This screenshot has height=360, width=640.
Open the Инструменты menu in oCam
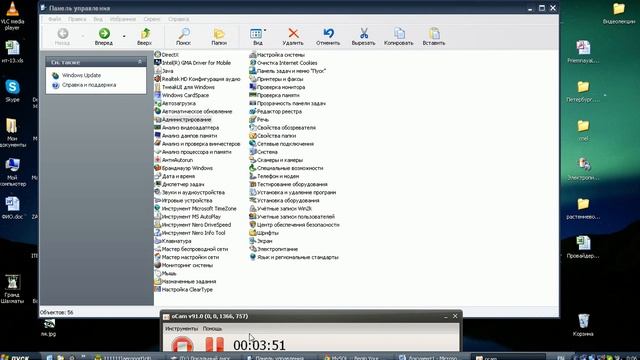(x=181, y=329)
